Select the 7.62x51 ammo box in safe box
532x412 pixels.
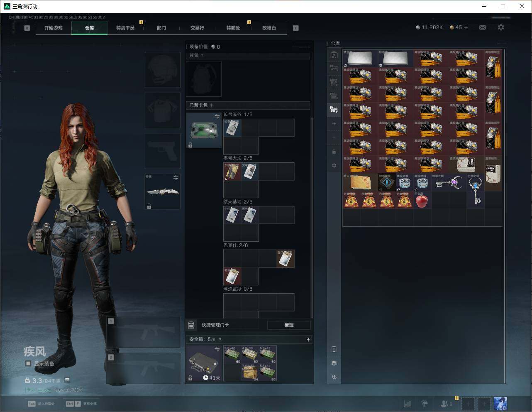[x=250, y=372]
